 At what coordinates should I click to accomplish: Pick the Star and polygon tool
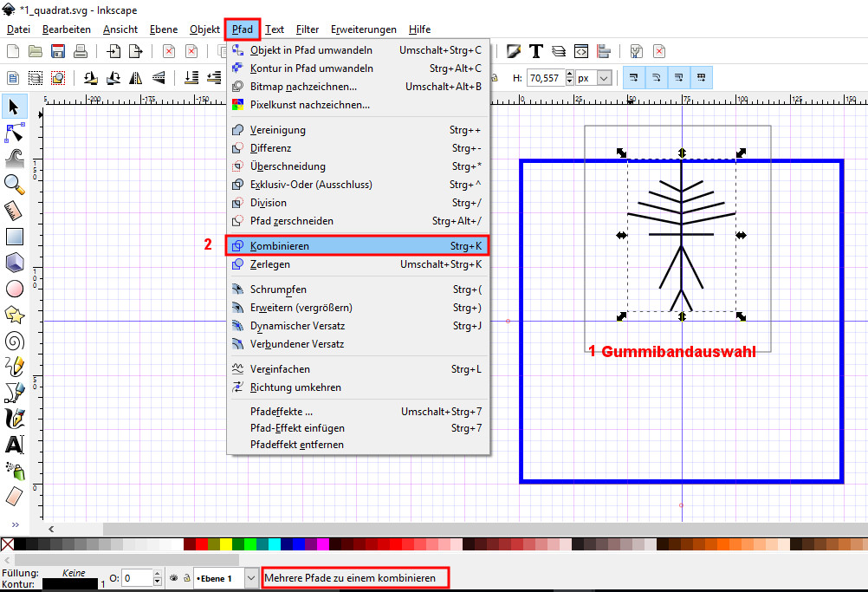coord(14,314)
